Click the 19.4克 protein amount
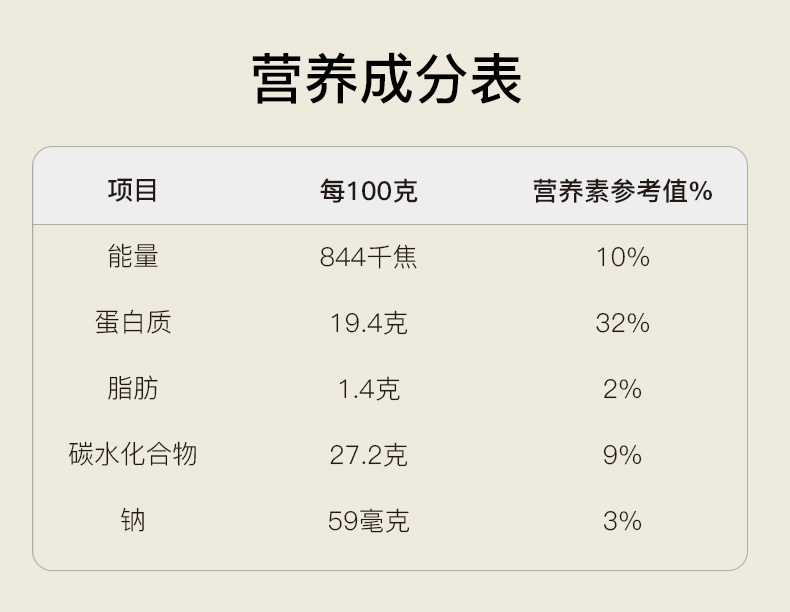Image resolution: width=790 pixels, height=612 pixels. pyautogui.click(x=369, y=323)
